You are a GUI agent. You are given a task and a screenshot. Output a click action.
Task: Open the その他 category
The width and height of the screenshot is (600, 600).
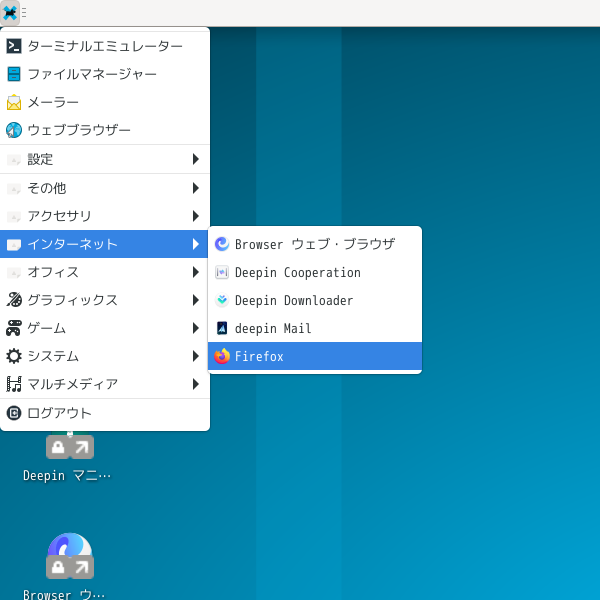coord(105,188)
